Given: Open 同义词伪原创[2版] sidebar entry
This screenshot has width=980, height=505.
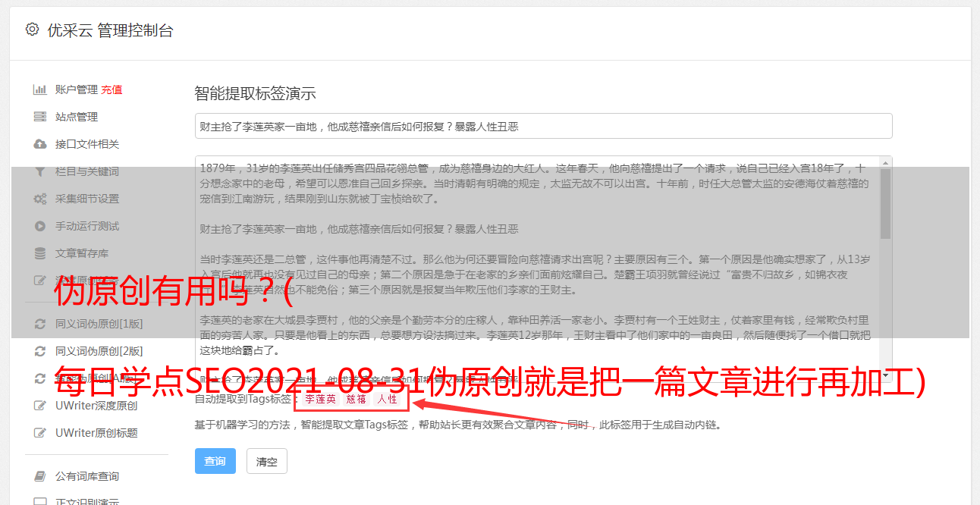Looking at the screenshot, I should (x=99, y=351).
